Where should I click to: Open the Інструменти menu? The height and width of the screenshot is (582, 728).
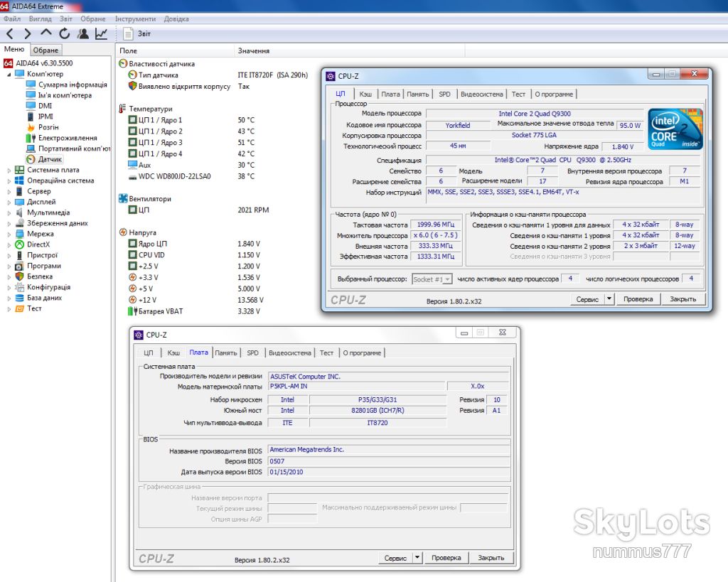point(135,19)
